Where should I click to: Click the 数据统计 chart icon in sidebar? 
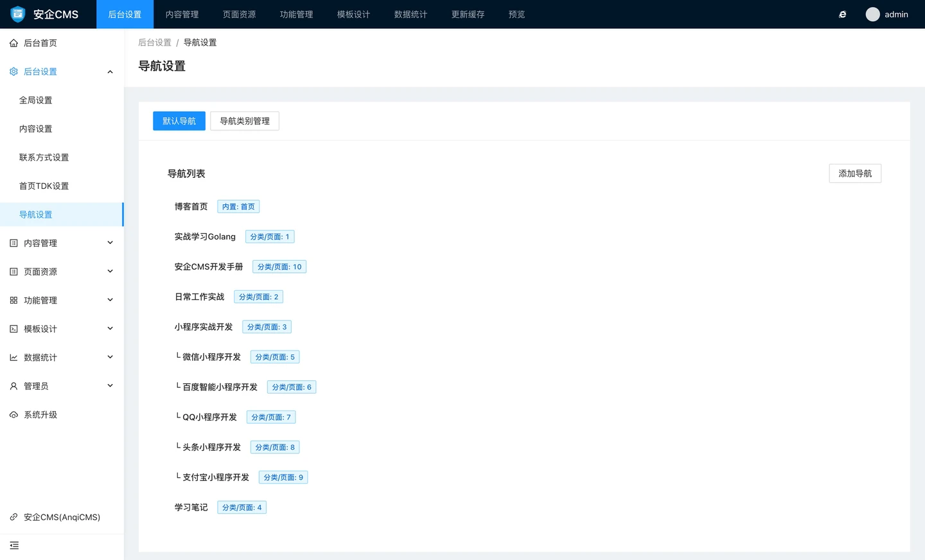click(x=13, y=358)
